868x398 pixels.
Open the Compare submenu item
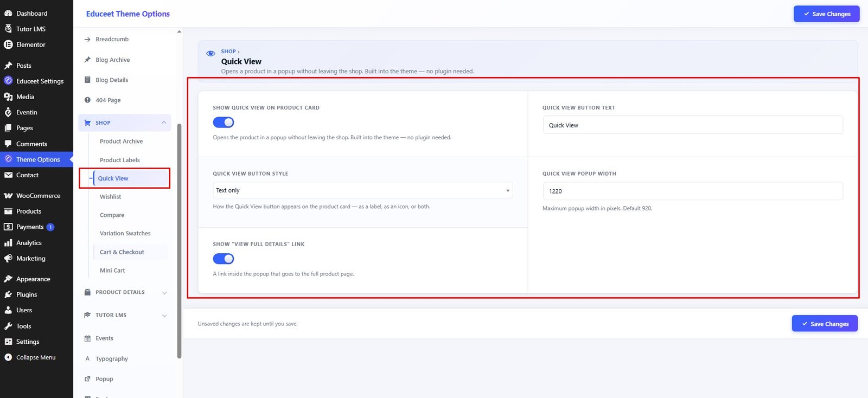(x=112, y=215)
